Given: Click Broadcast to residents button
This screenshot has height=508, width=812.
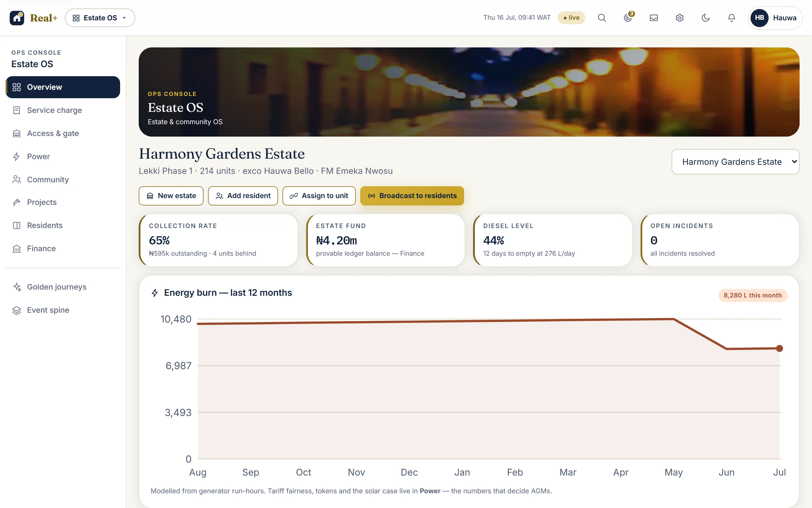Looking at the screenshot, I should coord(412,196).
